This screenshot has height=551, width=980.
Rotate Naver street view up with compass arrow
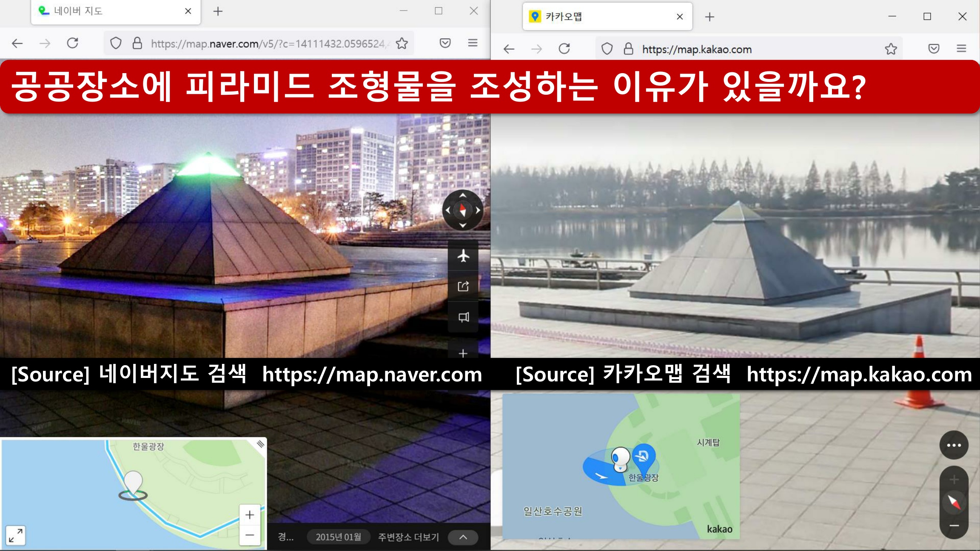[x=463, y=195]
